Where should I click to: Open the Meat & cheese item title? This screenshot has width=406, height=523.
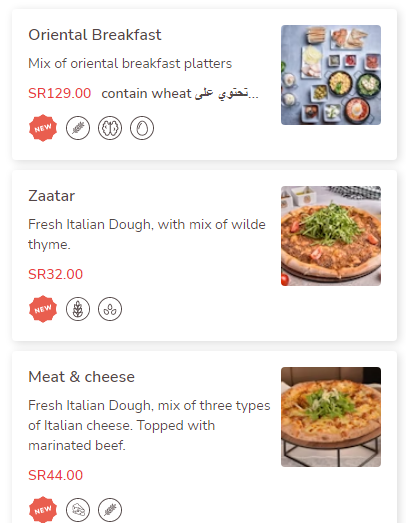pyautogui.click(x=81, y=377)
